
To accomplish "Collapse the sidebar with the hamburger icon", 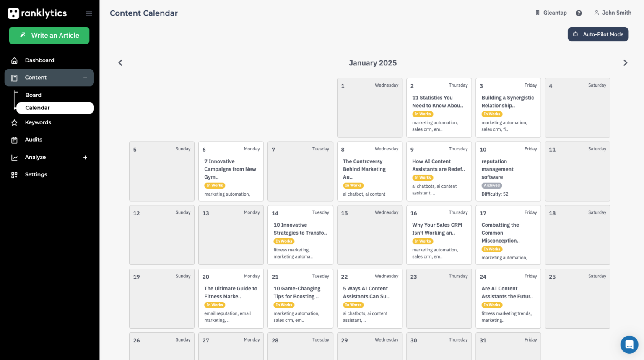I will point(89,13).
